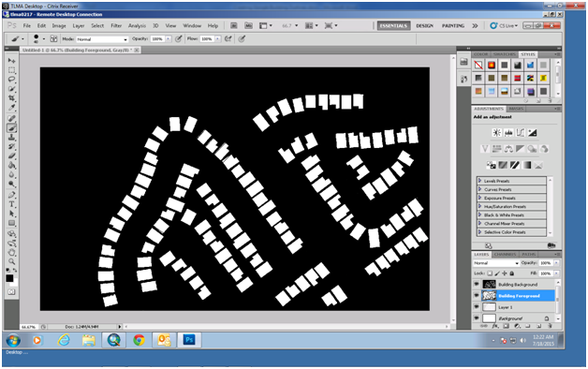This screenshot has width=588, height=369.
Task: Select the Blur tool
Action: pyautogui.click(x=12, y=175)
